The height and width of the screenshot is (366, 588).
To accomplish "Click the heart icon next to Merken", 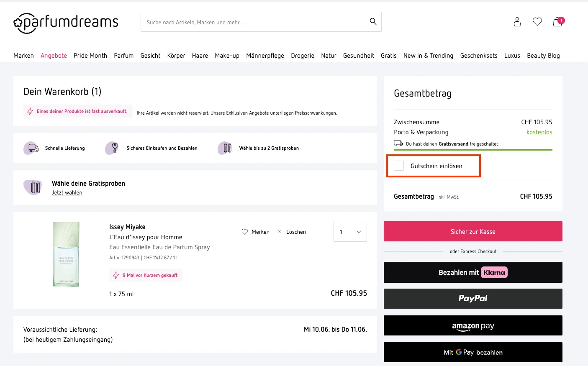I will click(x=245, y=232).
